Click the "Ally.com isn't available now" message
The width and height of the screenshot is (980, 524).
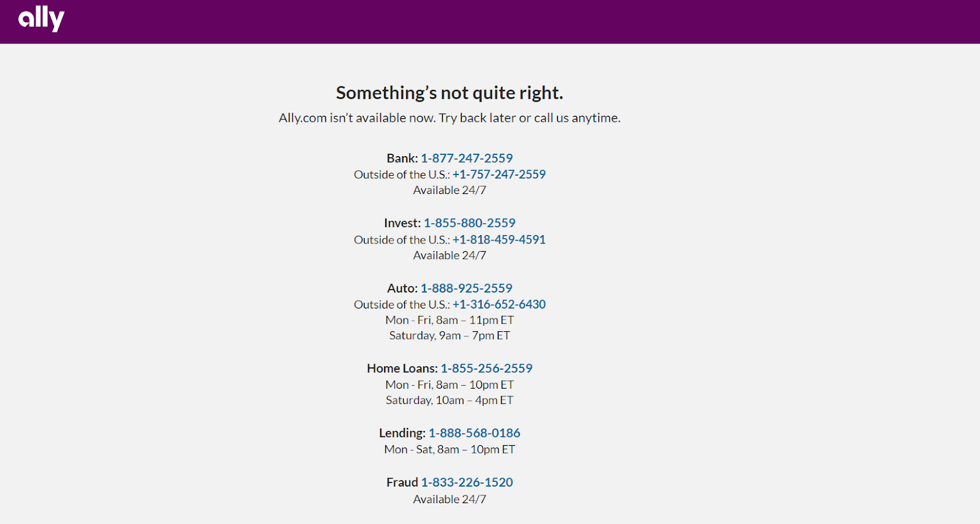click(x=449, y=118)
